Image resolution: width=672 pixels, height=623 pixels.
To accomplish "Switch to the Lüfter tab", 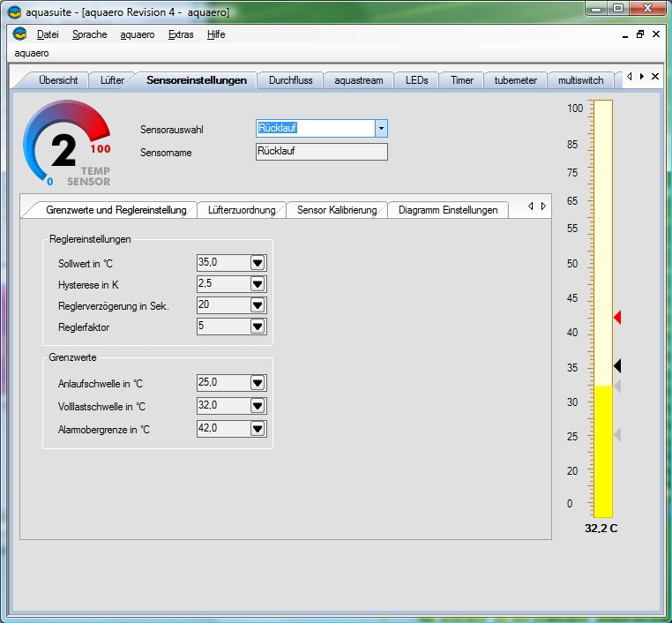I will (x=112, y=80).
